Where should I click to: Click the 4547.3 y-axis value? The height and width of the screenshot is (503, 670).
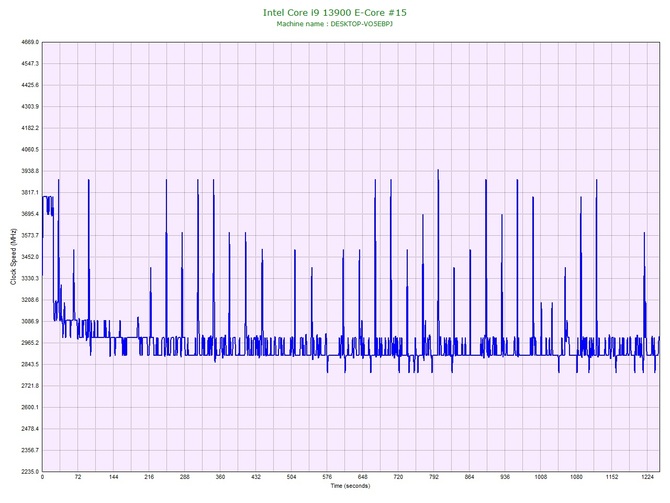[x=30, y=64]
